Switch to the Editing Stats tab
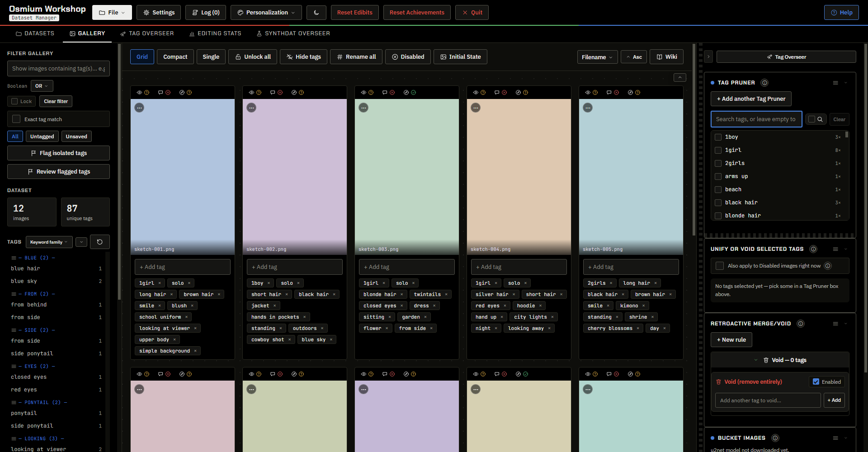The height and width of the screenshot is (452, 868). tap(215, 33)
